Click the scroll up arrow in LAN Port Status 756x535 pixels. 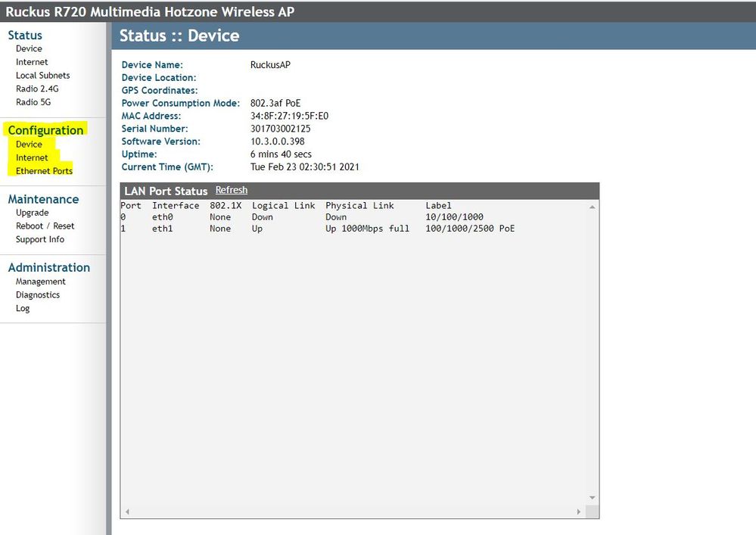(x=593, y=207)
